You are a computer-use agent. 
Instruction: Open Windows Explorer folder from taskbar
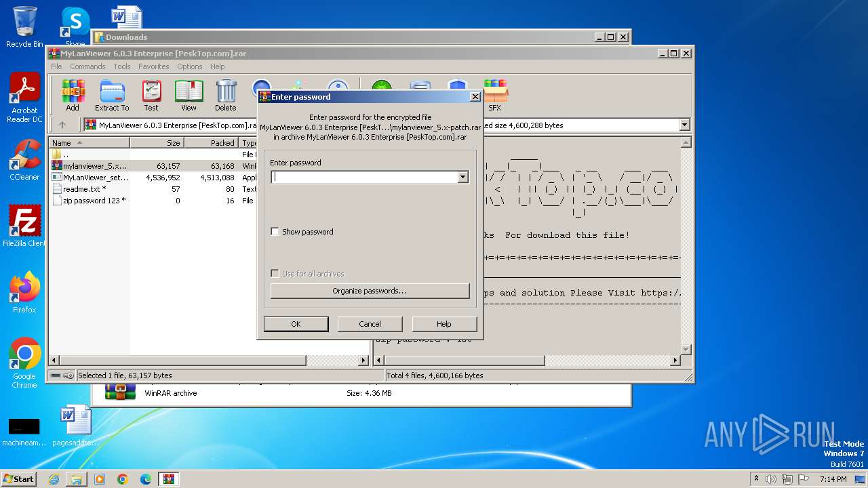(77, 479)
